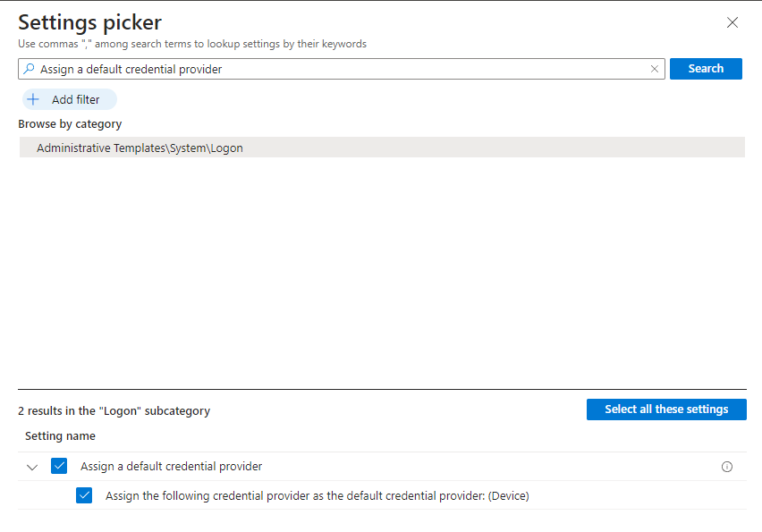Click Assign a default credential provider label
The image size is (762, 532).
pos(171,466)
